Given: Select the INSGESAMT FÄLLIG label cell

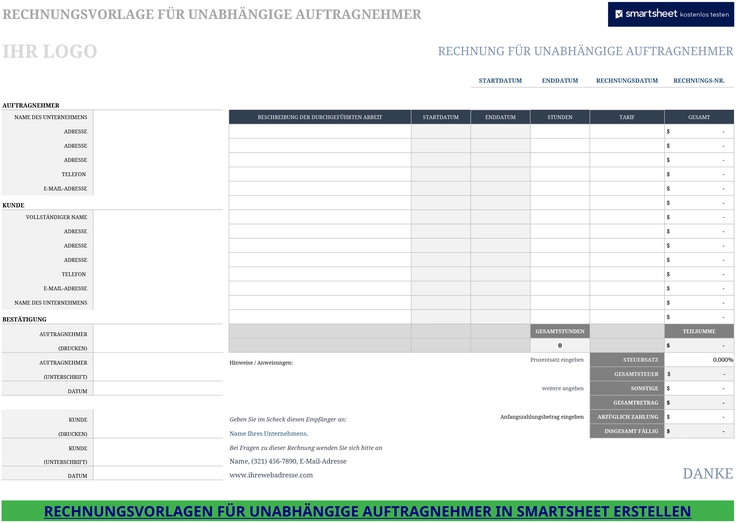Looking at the screenshot, I should (627, 431).
